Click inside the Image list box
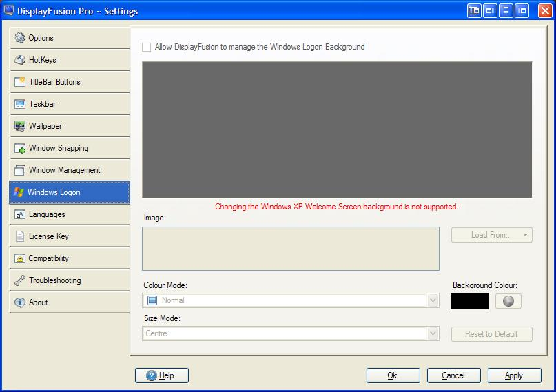 pos(290,249)
